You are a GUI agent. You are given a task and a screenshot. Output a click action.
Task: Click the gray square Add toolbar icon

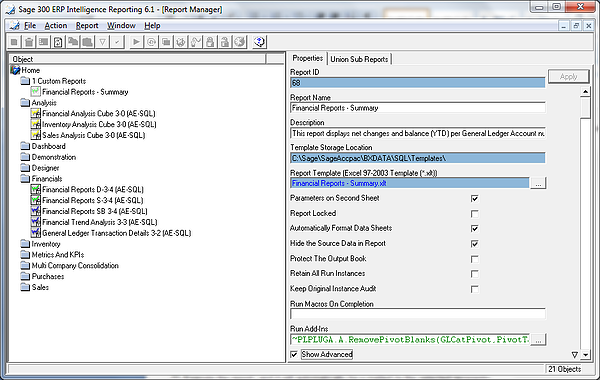pos(14,42)
